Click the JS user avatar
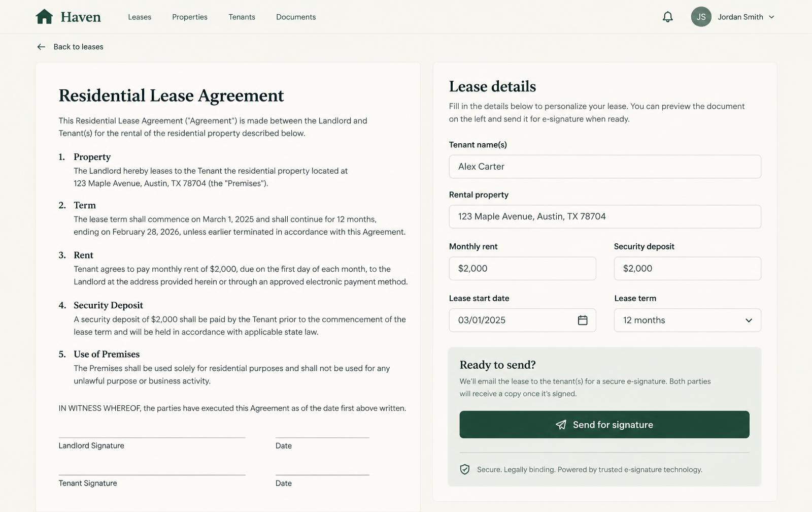812x512 pixels. pyautogui.click(x=701, y=17)
